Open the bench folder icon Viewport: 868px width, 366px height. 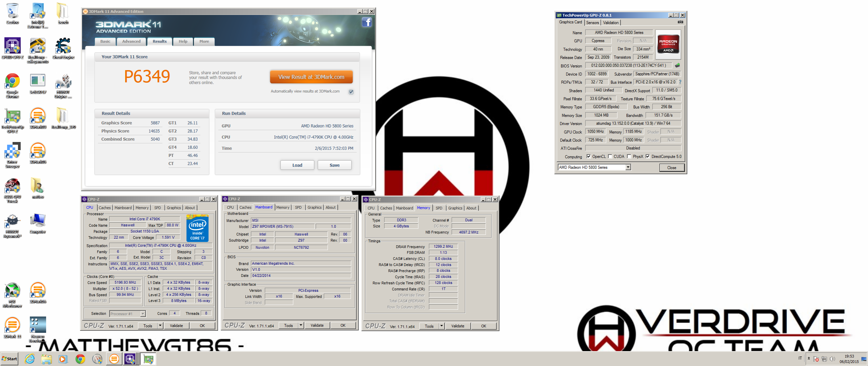pos(63,13)
